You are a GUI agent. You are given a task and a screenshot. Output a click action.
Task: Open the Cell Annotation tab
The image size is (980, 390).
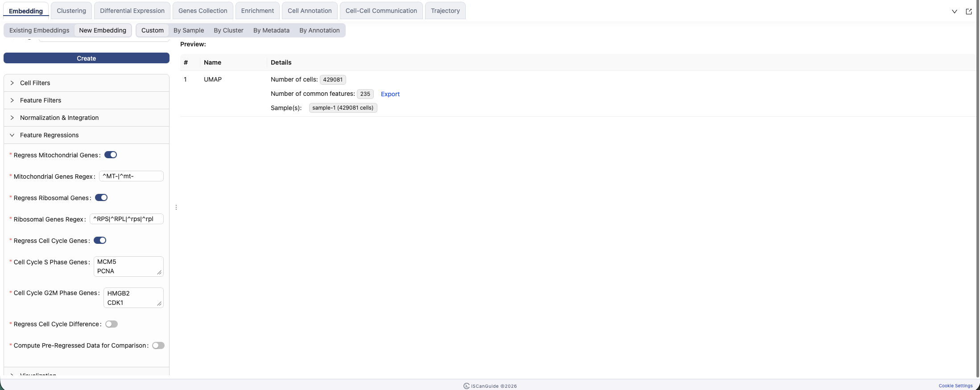click(310, 11)
